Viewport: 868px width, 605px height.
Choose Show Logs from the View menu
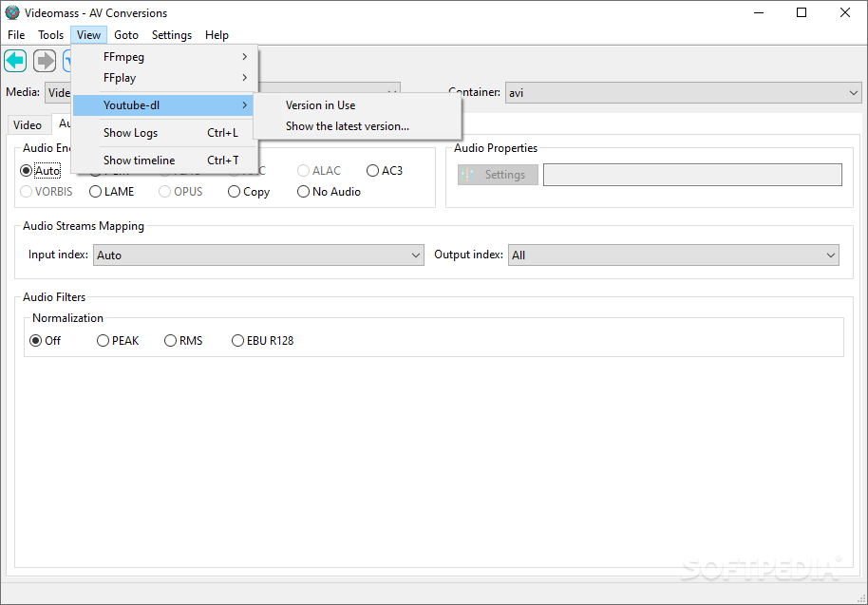pos(165,133)
